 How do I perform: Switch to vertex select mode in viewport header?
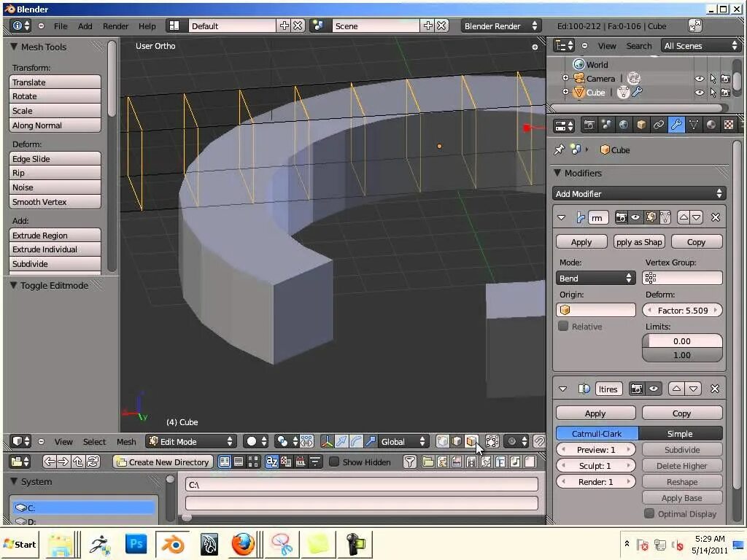click(x=442, y=441)
